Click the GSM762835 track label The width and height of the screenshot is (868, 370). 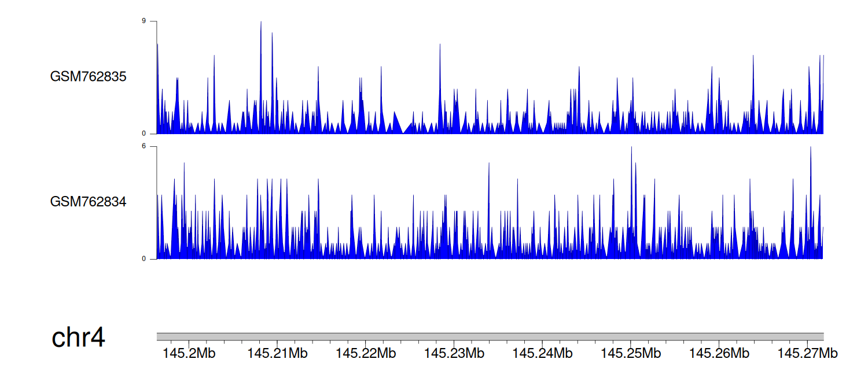[x=88, y=77]
